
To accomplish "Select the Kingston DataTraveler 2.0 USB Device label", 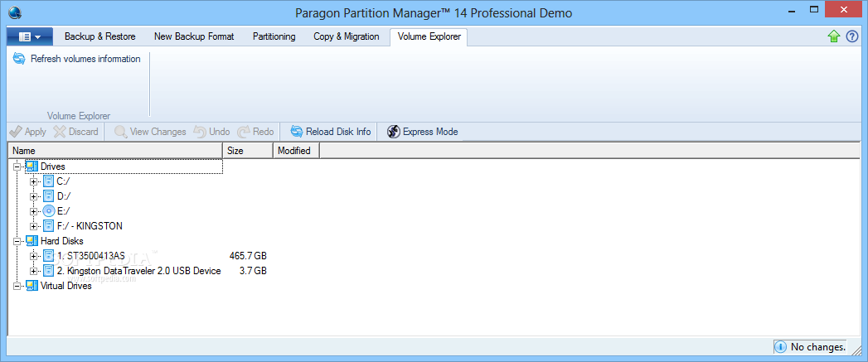I will pos(139,271).
